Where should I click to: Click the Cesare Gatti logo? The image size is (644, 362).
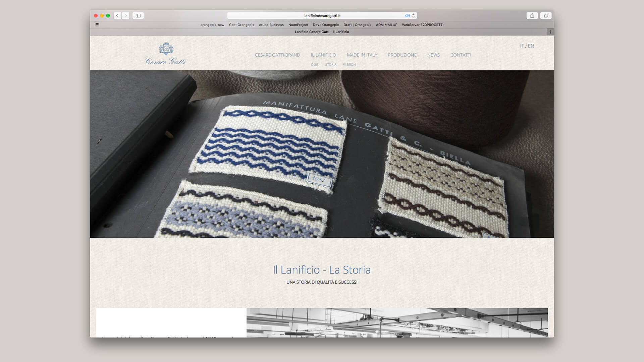tap(166, 53)
